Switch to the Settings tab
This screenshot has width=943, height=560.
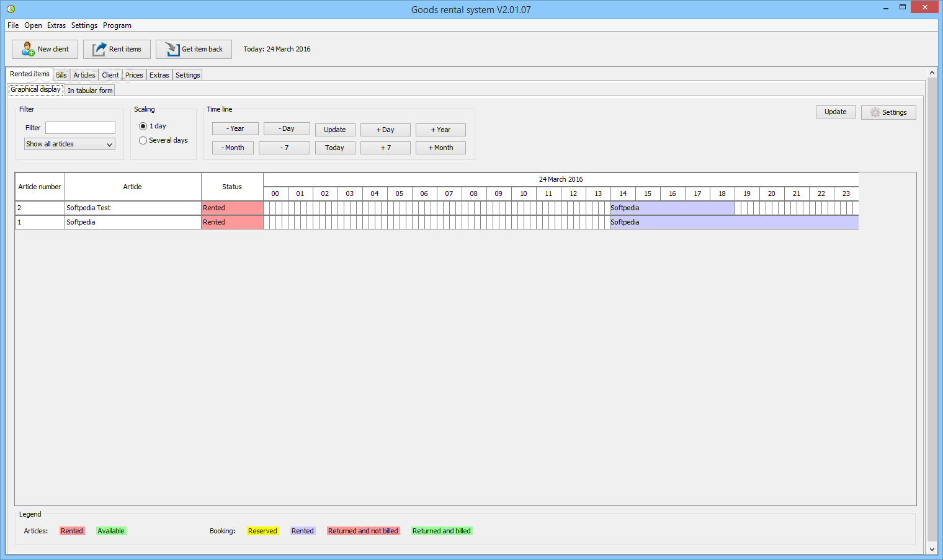coord(188,75)
